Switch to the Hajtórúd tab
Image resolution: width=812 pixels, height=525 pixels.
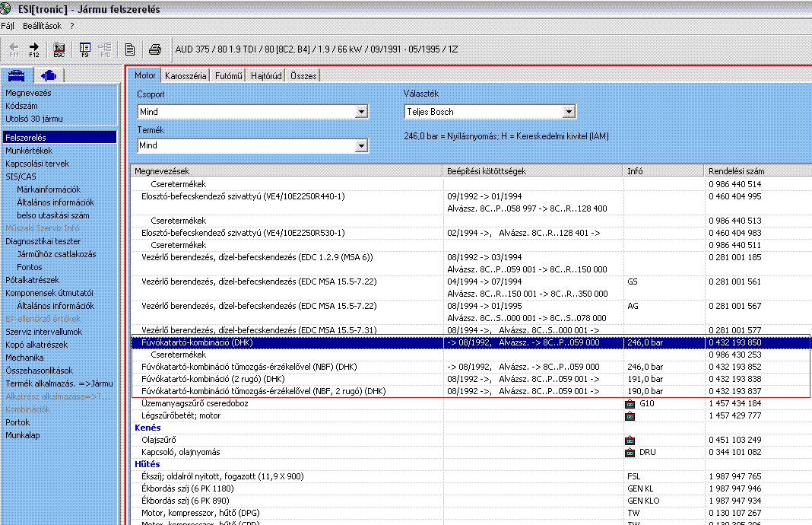pos(266,75)
